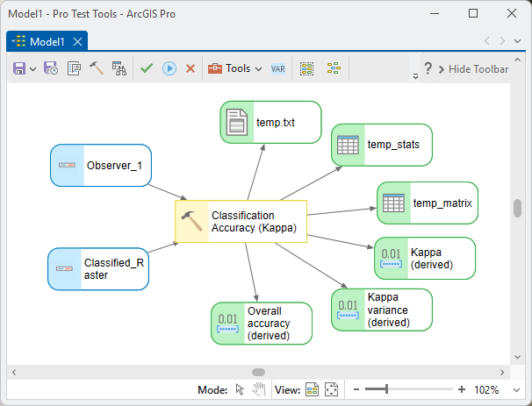532x406 pixels.
Task: Open the tab list dropdown chevron
Action: (517, 41)
